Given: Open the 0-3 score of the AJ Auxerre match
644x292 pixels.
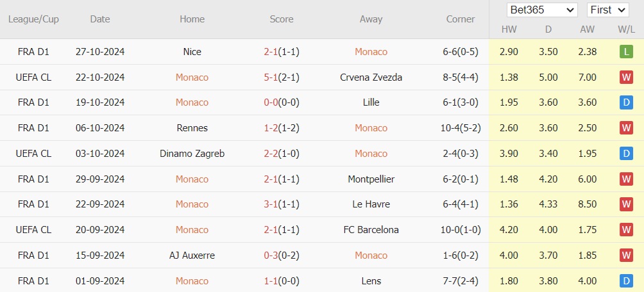Looking at the screenshot, I should pos(270,255).
